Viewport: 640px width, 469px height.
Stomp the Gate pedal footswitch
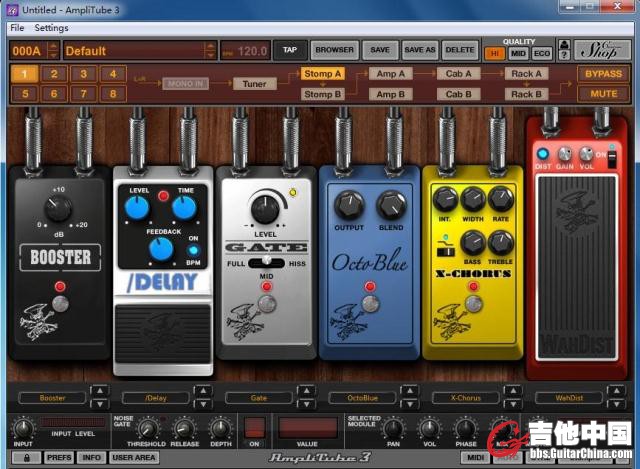(267, 304)
